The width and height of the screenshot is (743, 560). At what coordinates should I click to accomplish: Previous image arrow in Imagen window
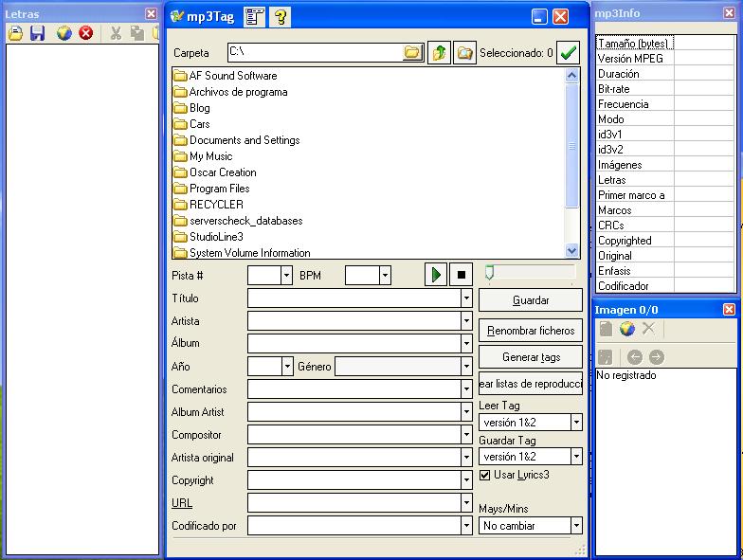tap(635, 357)
